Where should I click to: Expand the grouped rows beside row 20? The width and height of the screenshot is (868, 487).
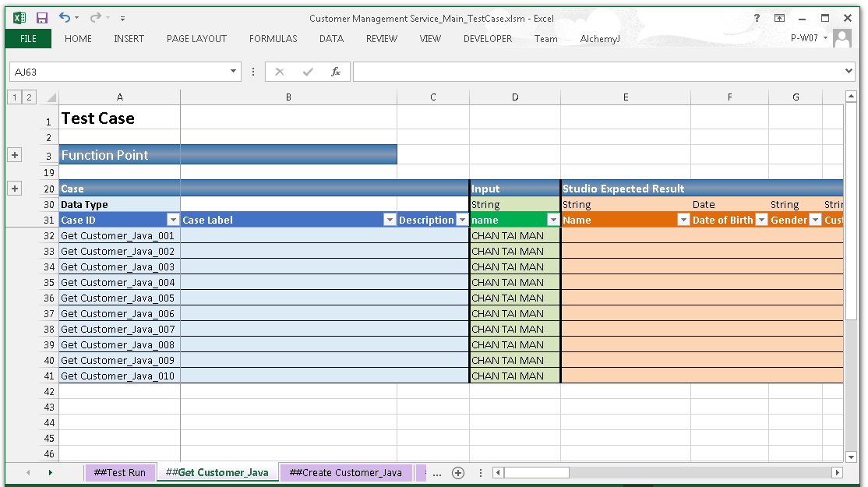[14, 189]
